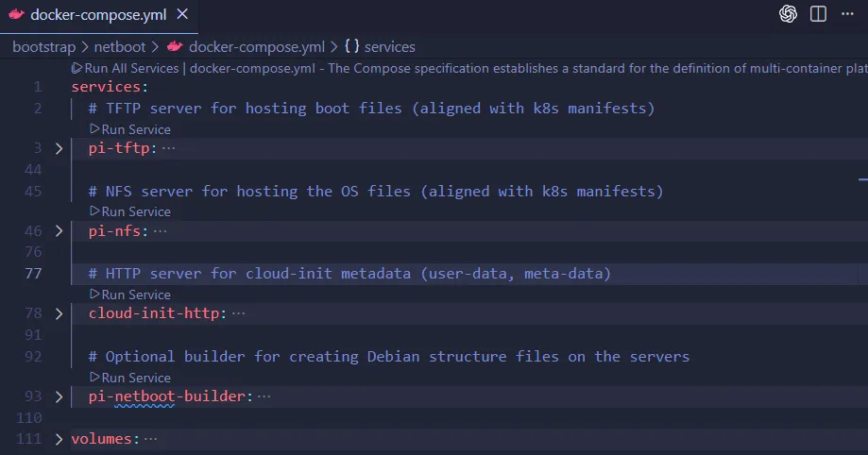
Task: Click the ellipsis after pi-tftp to unfold
Action: pyautogui.click(x=169, y=148)
